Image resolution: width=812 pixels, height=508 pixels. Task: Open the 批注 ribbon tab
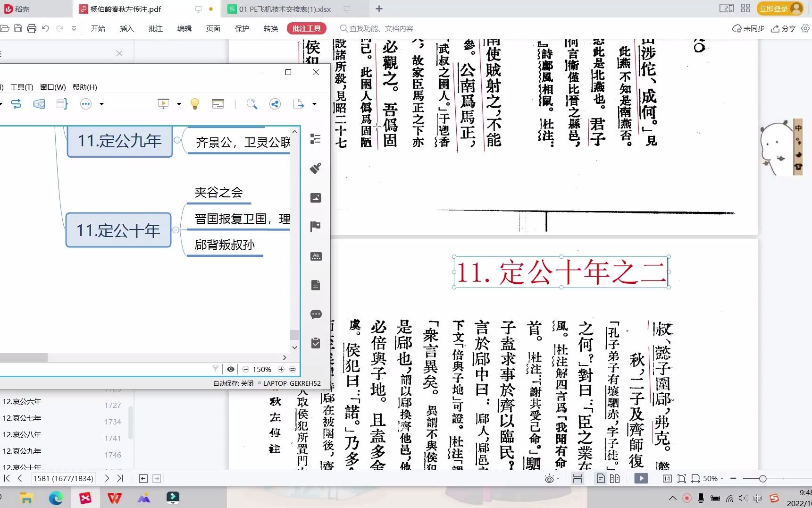tap(156, 28)
